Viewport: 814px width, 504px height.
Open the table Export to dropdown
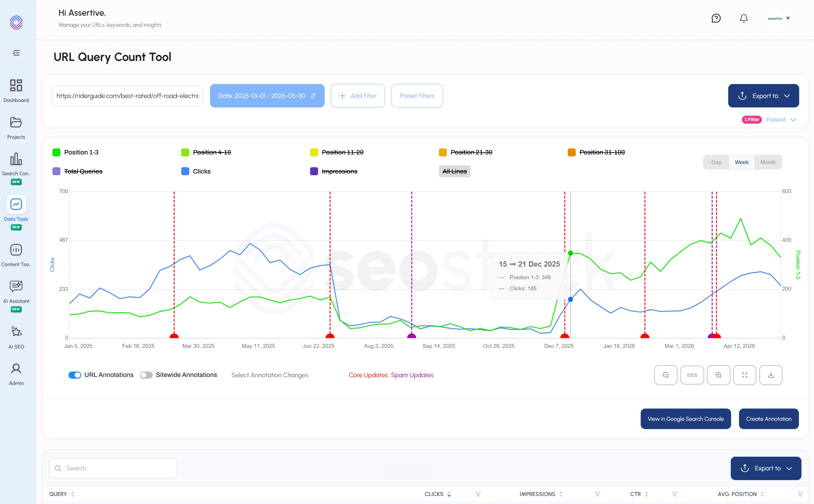pyautogui.click(x=766, y=468)
